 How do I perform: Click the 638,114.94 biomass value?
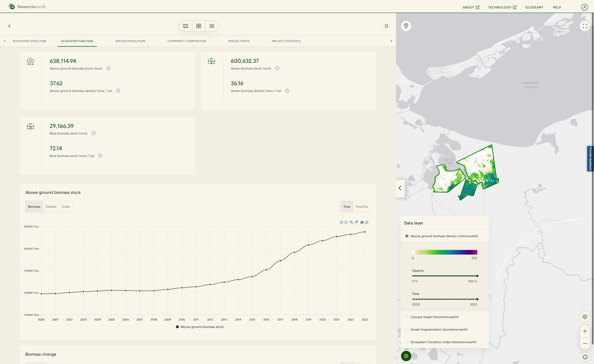pyautogui.click(x=63, y=61)
